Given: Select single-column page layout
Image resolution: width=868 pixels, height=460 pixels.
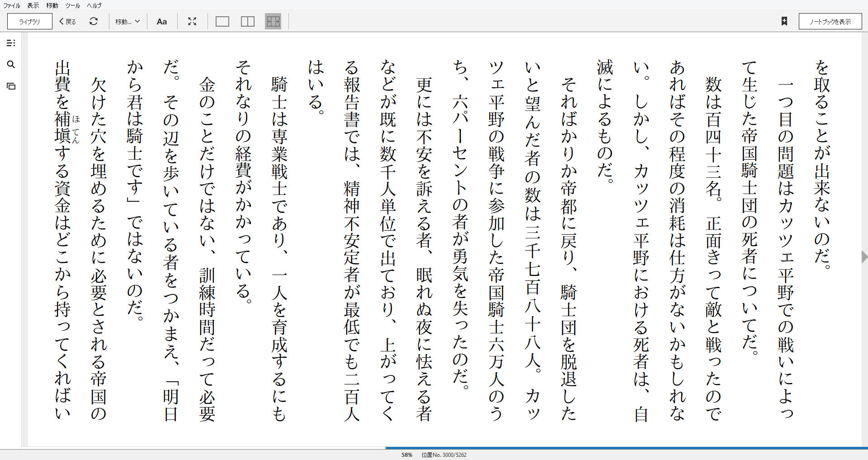Looking at the screenshot, I should [x=222, y=21].
